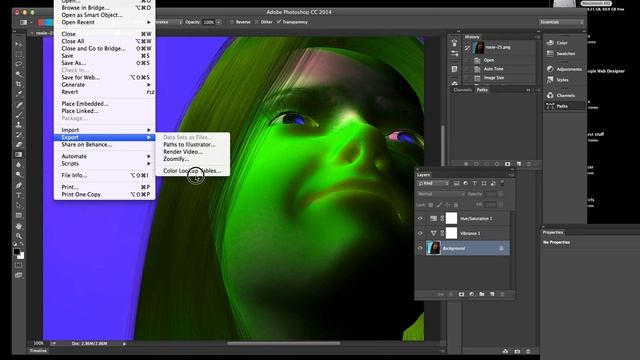Select the Rectangle shape tool
The image size is (640, 360).
click(x=19, y=215)
